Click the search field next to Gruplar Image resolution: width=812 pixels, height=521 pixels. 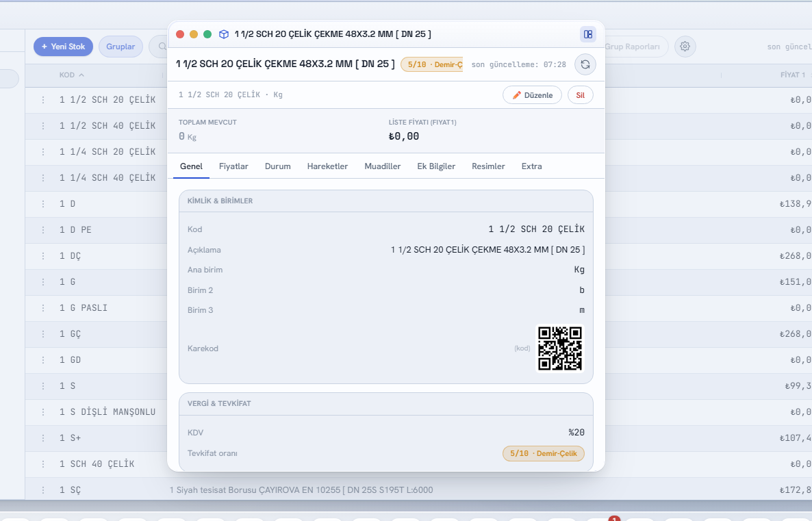(158, 47)
